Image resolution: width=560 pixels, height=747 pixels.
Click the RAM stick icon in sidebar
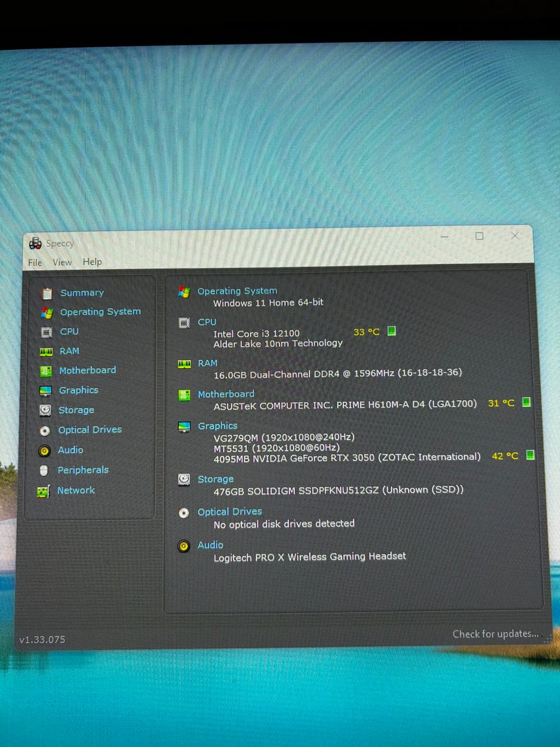coord(46,351)
